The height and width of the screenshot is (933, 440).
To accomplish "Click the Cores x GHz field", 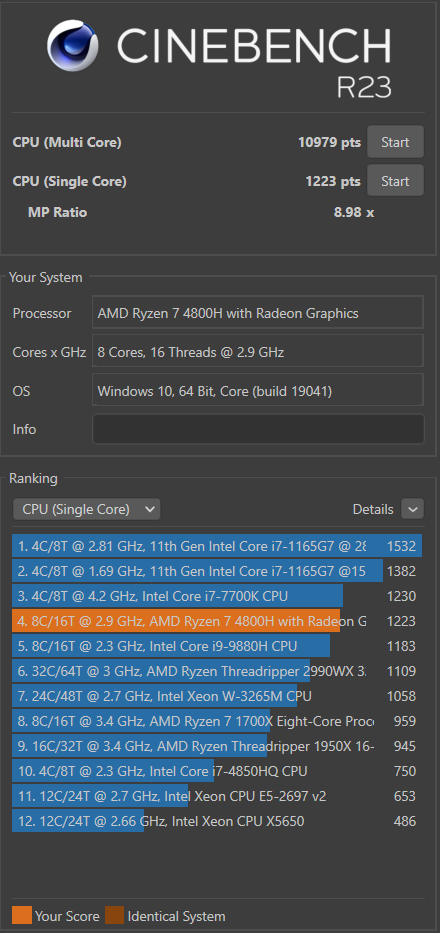I will pyautogui.click(x=258, y=352).
